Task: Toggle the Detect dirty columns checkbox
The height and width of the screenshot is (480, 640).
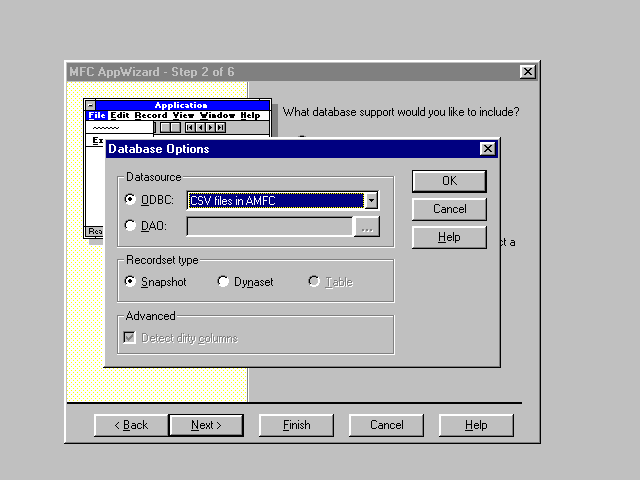Action: pyautogui.click(x=129, y=338)
